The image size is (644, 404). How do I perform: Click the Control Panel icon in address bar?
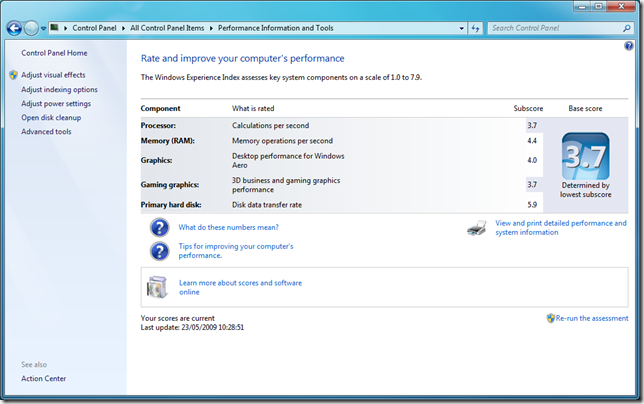[54, 28]
